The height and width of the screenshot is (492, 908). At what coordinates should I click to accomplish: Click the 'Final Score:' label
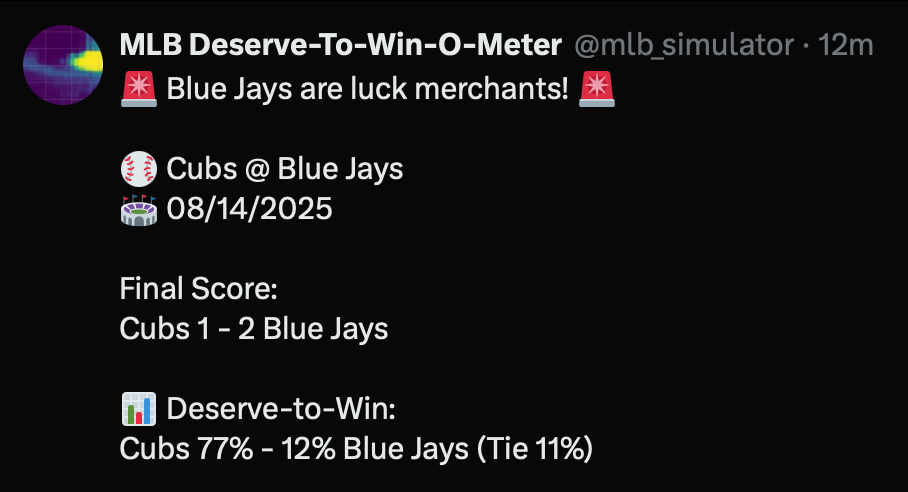pyautogui.click(x=197, y=289)
